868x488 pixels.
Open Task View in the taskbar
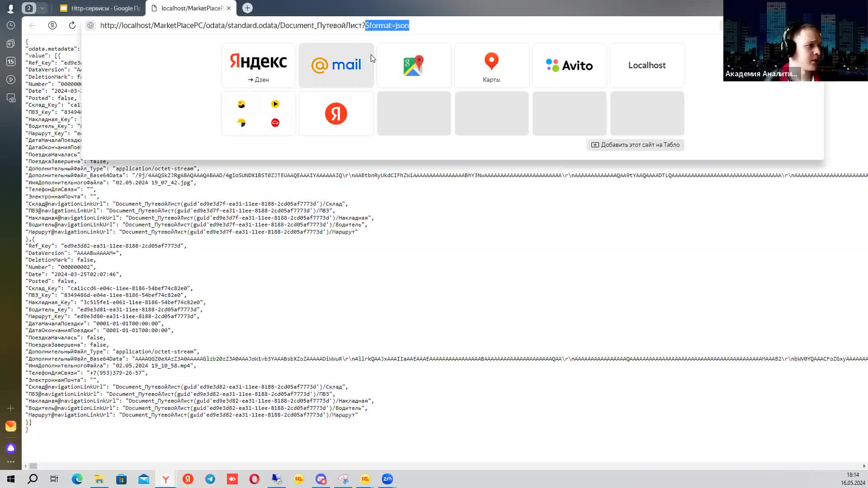[x=54, y=479]
